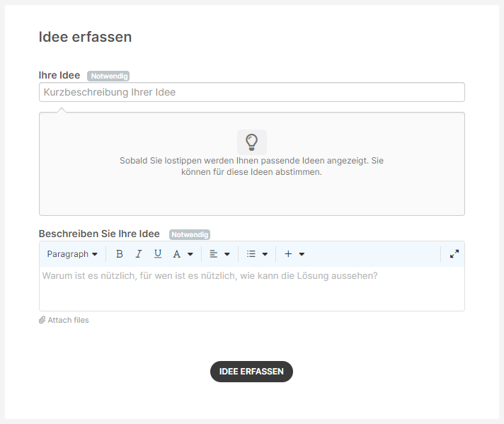Open the font color dropdown arrow
Image resolution: width=504 pixels, height=424 pixels.
(190, 254)
